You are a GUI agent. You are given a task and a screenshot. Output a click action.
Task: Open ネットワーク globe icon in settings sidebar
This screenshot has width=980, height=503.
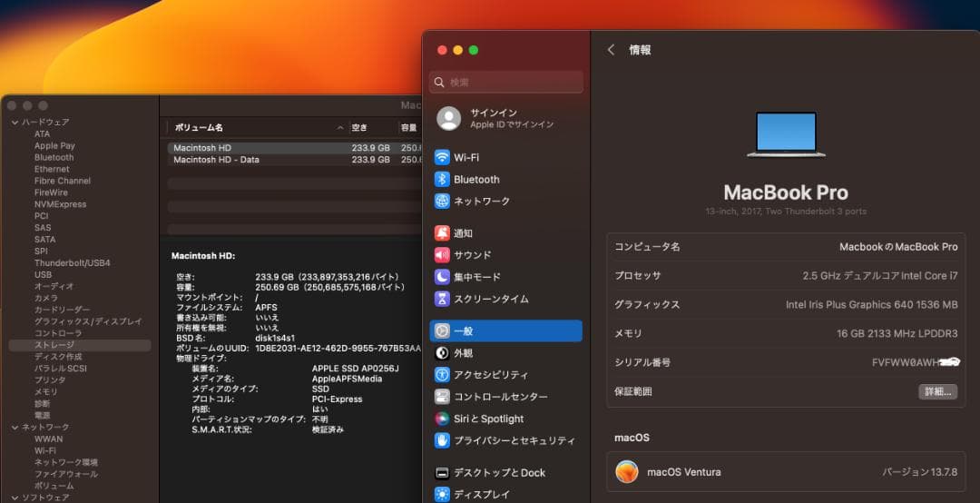tap(442, 201)
